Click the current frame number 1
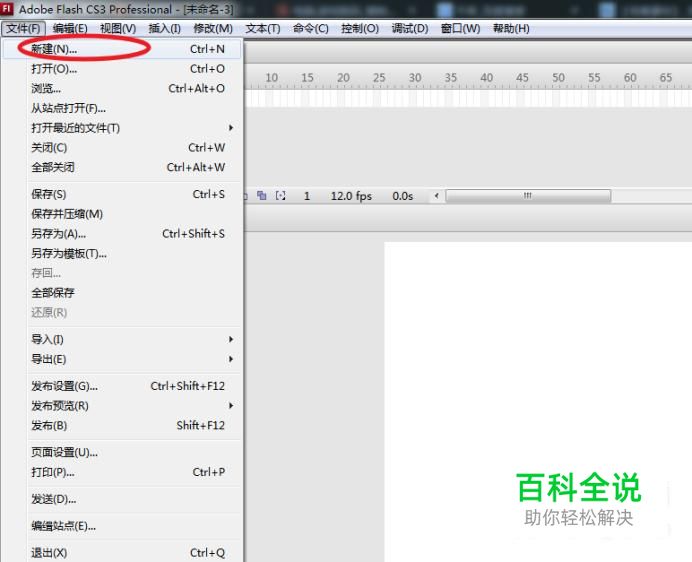The height and width of the screenshot is (562, 692). pyautogui.click(x=307, y=196)
